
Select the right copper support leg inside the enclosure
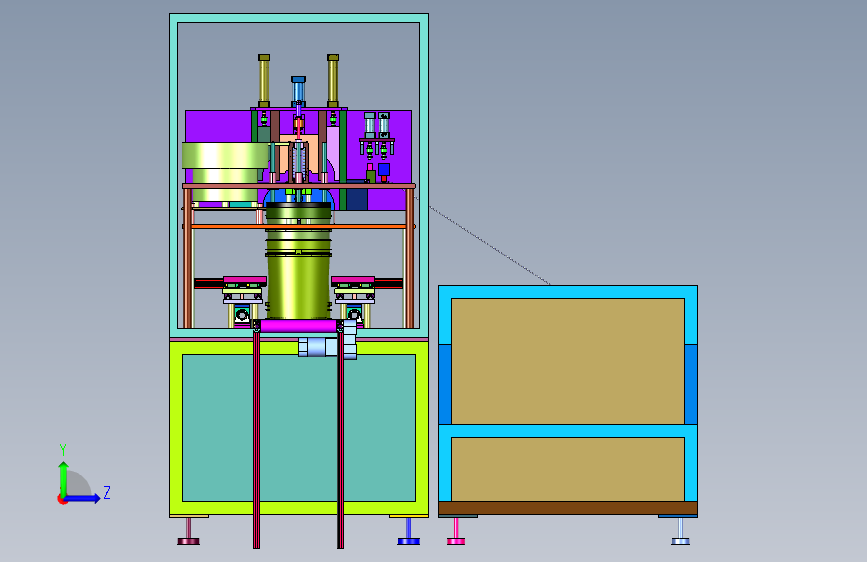click(x=409, y=258)
